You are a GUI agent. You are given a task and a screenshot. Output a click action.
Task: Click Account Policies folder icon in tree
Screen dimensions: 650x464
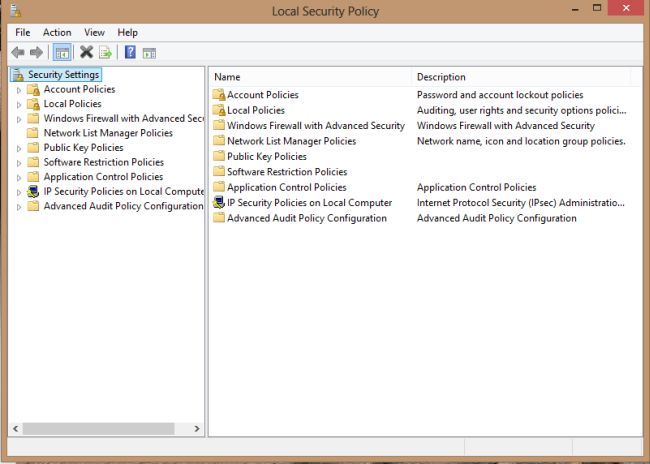coord(33,90)
